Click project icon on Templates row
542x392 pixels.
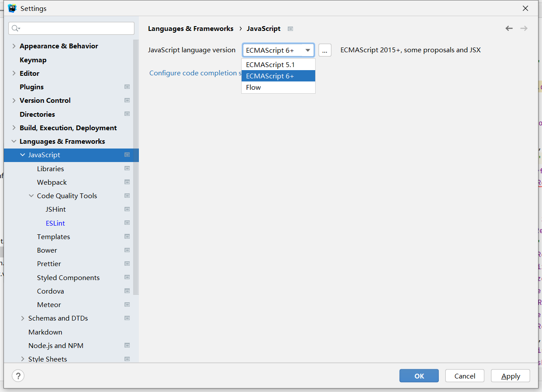(127, 237)
